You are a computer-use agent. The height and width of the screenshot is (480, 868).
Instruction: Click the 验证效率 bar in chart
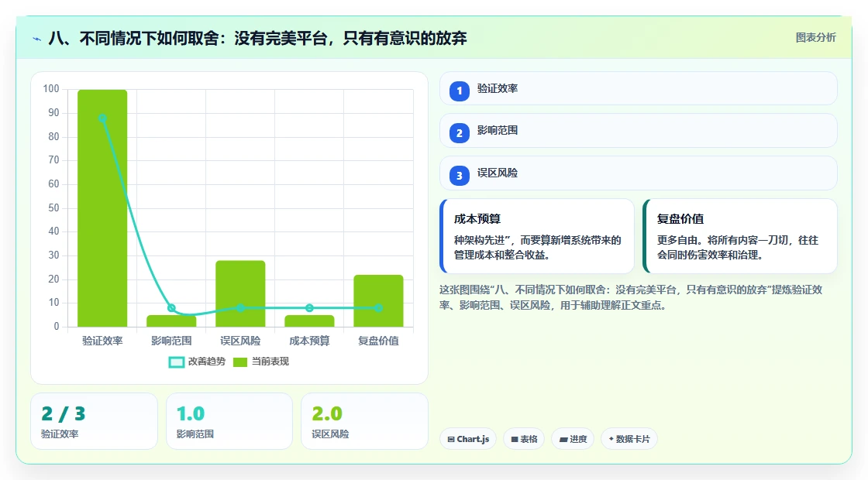pyautogui.click(x=102, y=208)
